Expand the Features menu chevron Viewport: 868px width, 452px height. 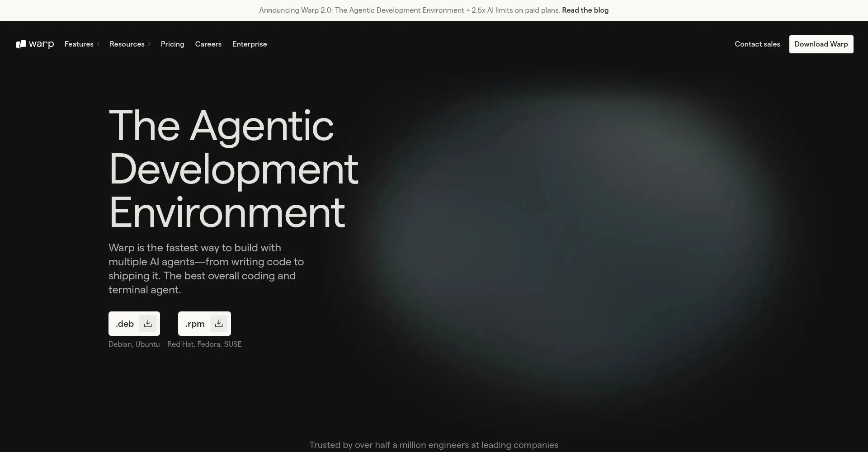tap(98, 44)
